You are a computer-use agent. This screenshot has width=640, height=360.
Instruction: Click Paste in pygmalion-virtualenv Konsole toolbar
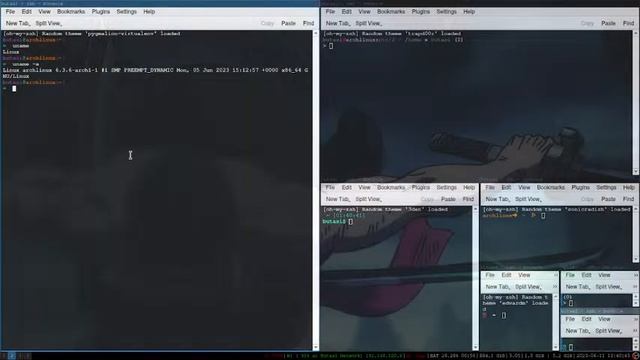click(x=288, y=24)
